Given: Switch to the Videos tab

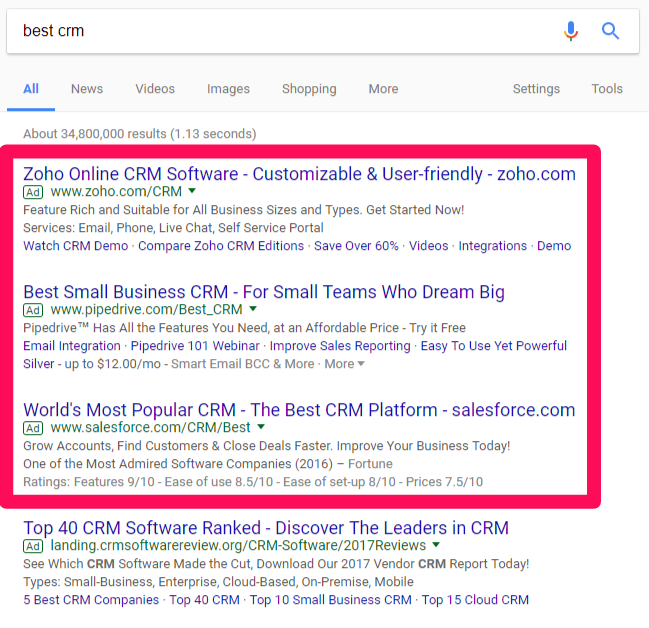Looking at the screenshot, I should click(x=155, y=89).
